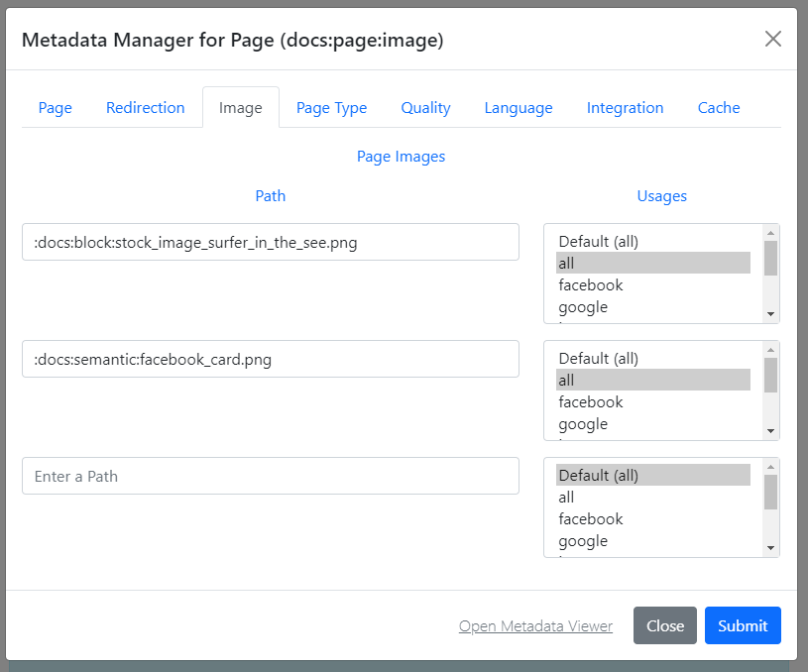
Task: Open the Cache tab
Action: (718, 107)
